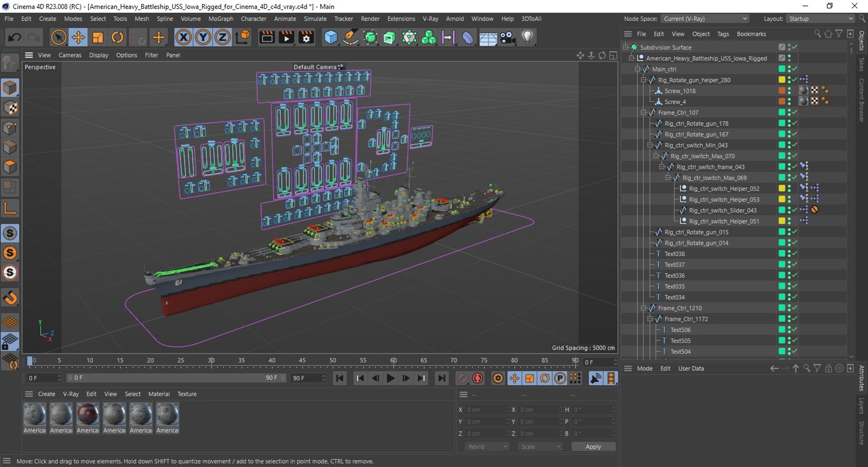Select the Live Selection tool
This screenshot has width=868, height=467.
[x=58, y=38]
